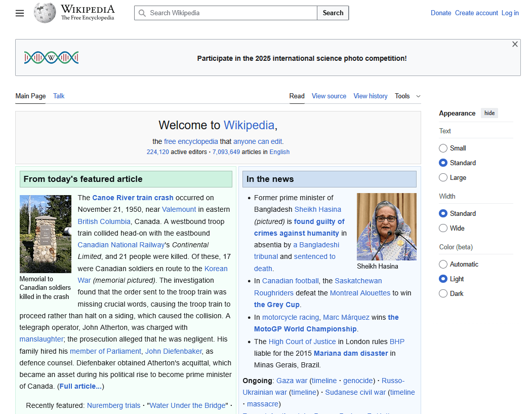532x414 pixels.
Task: Open the manslaughter link
Action: pos(42,339)
